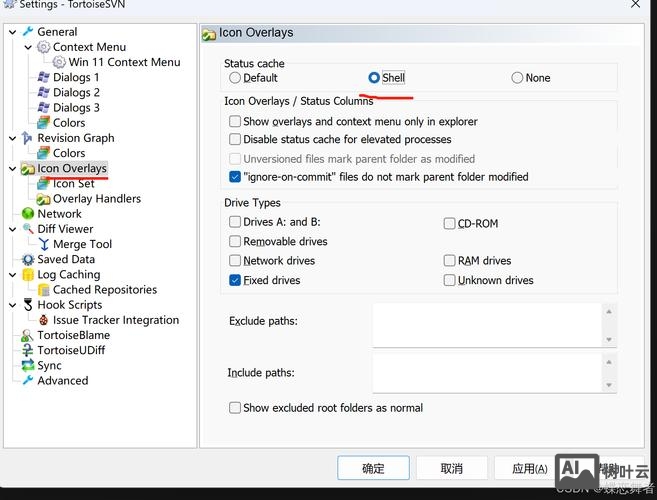Click the Hook Scripts icon
Screen dimensions: 657x500
28,305
